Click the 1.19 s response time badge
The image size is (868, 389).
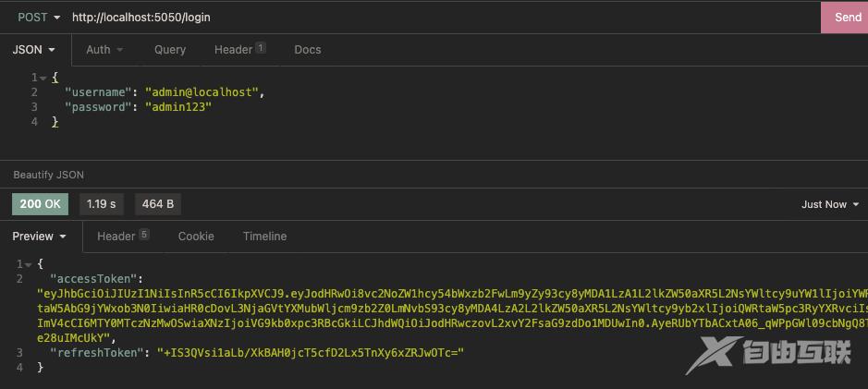[x=101, y=204]
